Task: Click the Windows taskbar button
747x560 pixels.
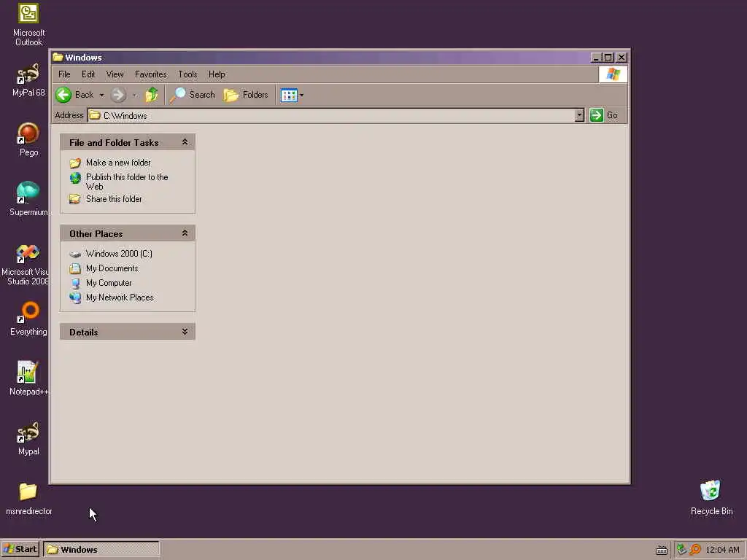Action: click(101, 549)
